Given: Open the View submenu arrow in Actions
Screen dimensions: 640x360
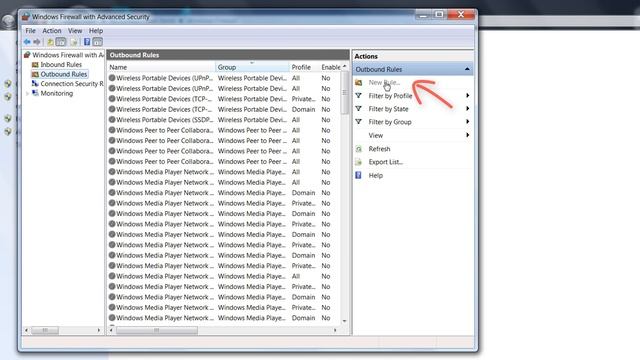Looking at the screenshot, I should click(x=467, y=135).
